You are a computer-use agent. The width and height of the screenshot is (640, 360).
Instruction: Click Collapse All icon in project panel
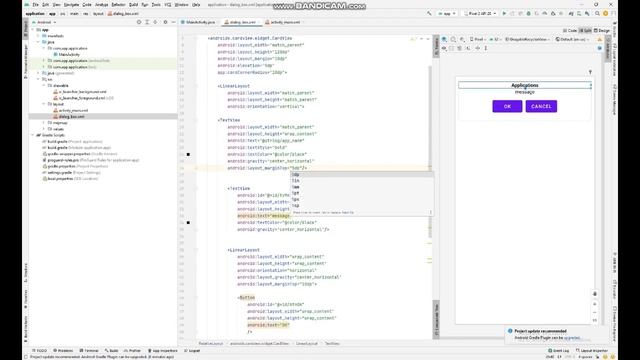pyautogui.click(x=155, y=22)
